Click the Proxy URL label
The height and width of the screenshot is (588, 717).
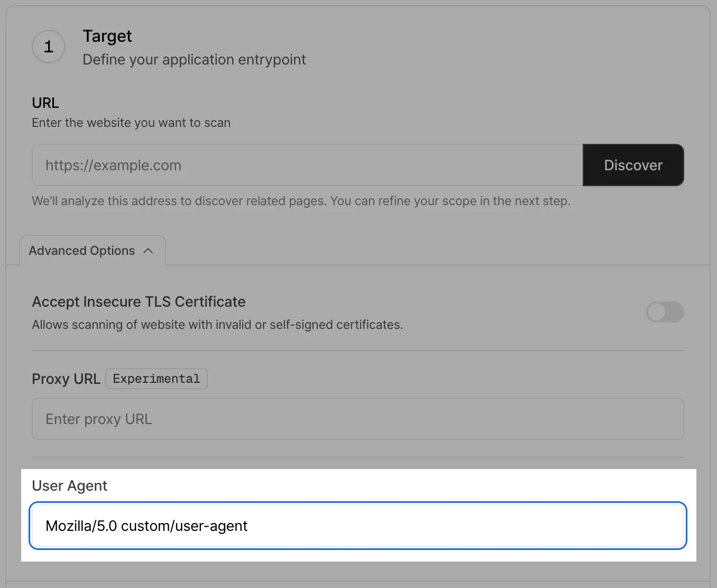(66, 379)
